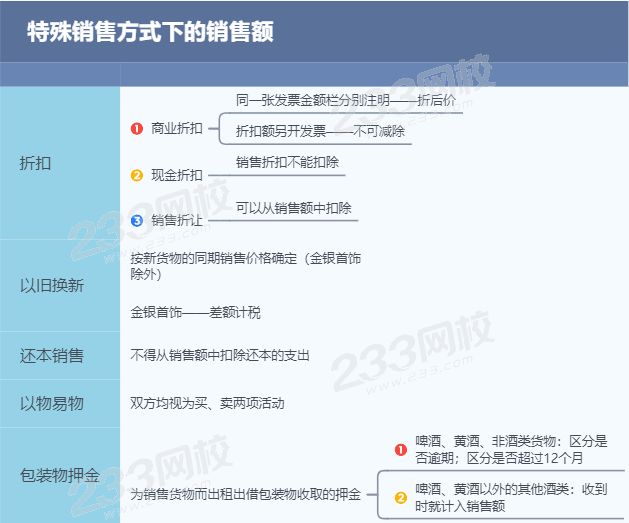Select the 金银首饰——差额计税 text
This screenshot has height=523, width=629.
click(x=195, y=313)
